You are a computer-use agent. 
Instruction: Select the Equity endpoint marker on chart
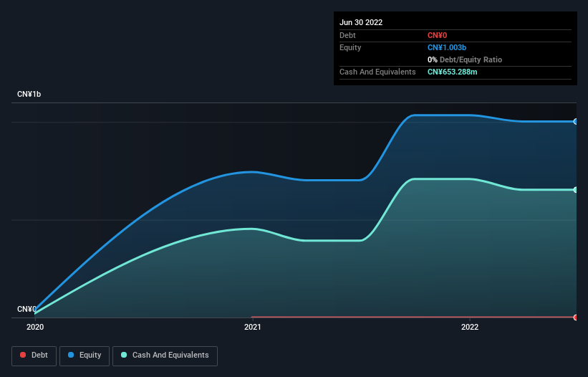(x=576, y=122)
